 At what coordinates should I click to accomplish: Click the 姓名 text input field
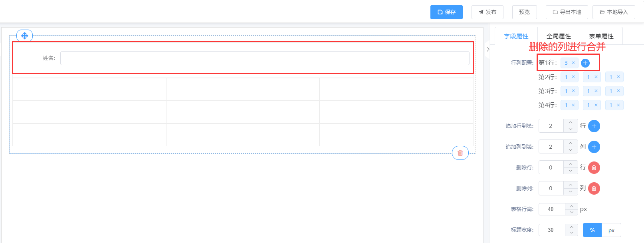pyautogui.click(x=265, y=58)
